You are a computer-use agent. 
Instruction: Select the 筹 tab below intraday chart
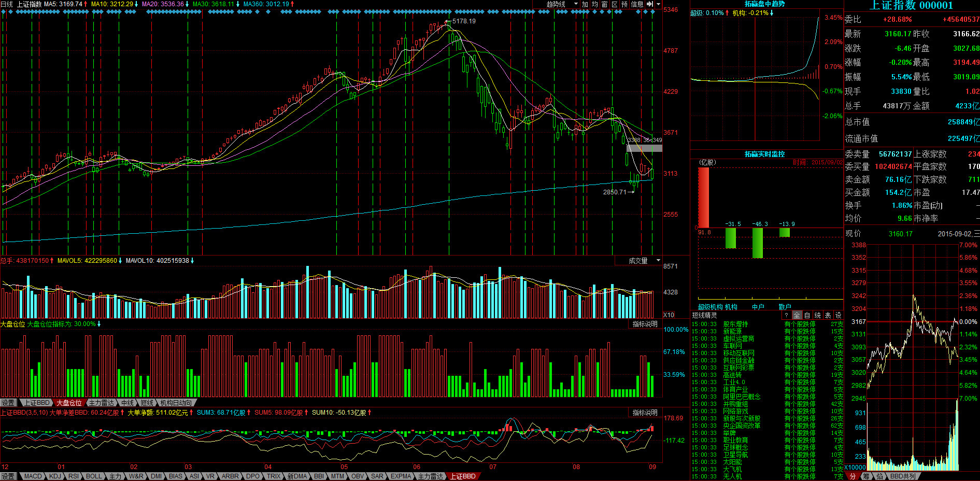[x=866, y=476]
